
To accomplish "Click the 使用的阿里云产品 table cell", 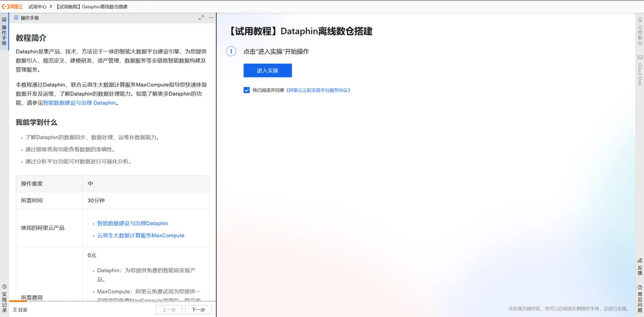I will click(49, 228).
